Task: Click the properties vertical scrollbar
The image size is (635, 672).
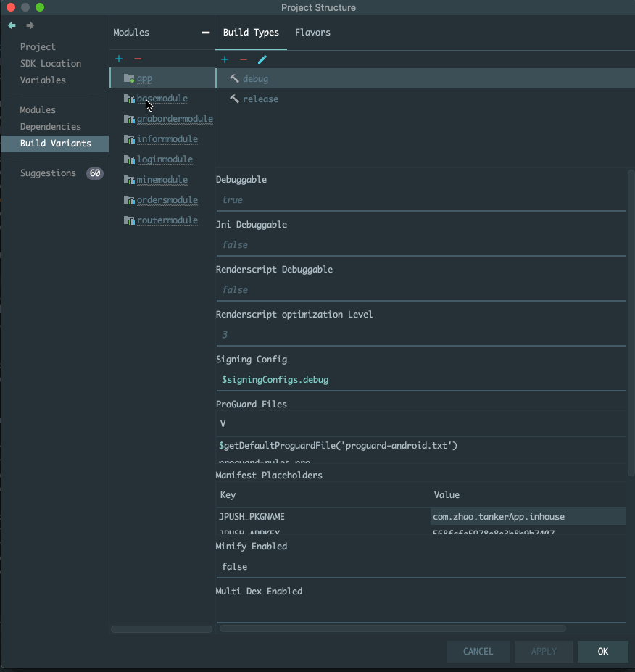Action: tap(631, 323)
